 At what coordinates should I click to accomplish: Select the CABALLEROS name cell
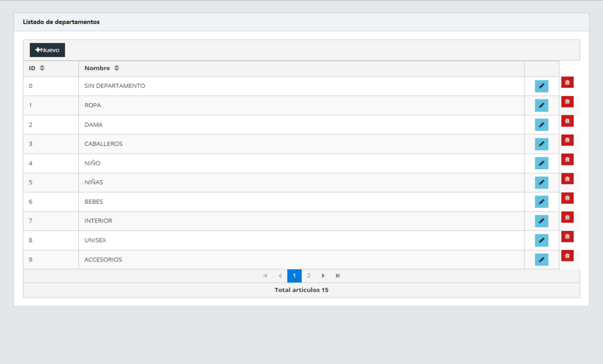point(104,144)
